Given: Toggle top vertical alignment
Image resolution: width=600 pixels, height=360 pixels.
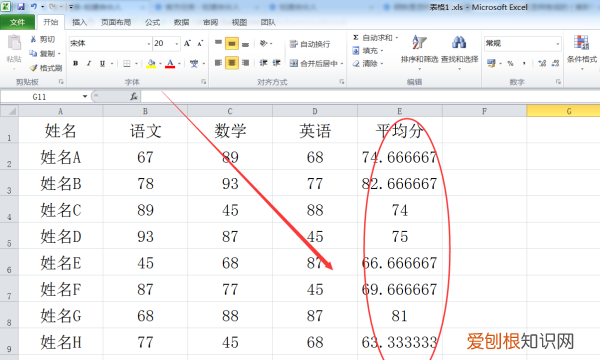Looking at the screenshot, I should (x=218, y=43).
